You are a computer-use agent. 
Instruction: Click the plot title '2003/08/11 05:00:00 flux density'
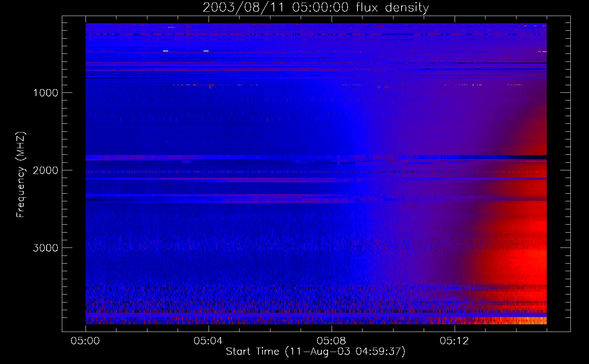click(x=316, y=7)
